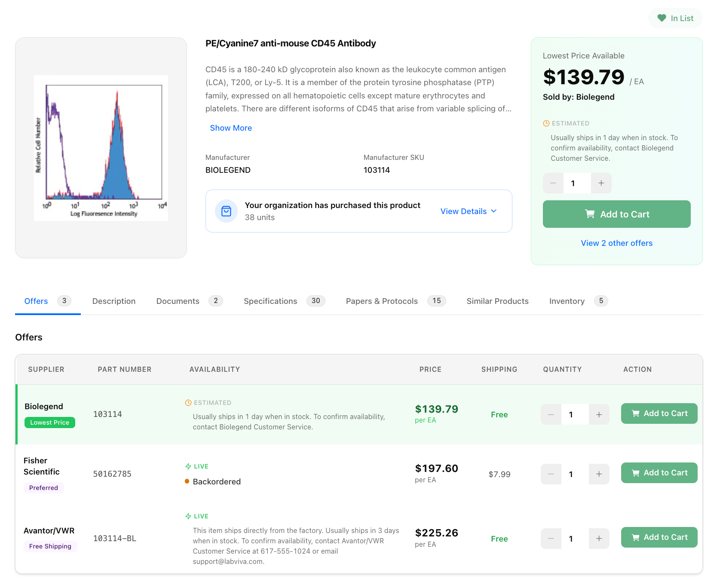Click part number 103114 in Biolegend row
The height and width of the screenshot is (588, 723).
[x=107, y=414]
